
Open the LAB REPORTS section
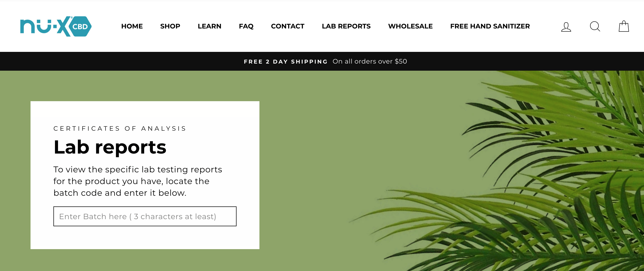pos(346,26)
